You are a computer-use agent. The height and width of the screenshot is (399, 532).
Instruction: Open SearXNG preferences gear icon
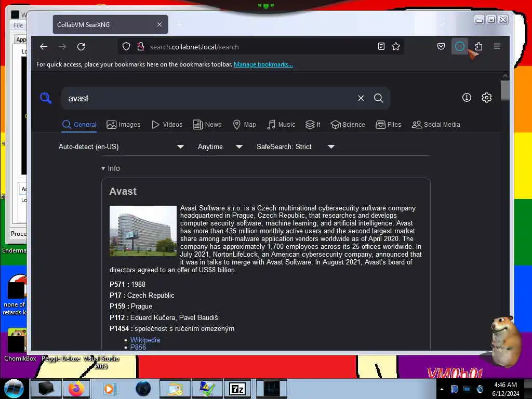(486, 98)
